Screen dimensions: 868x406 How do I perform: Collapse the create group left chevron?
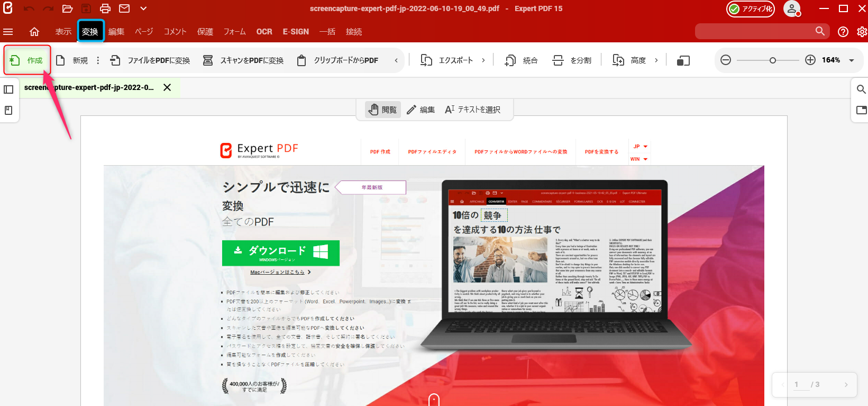396,60
